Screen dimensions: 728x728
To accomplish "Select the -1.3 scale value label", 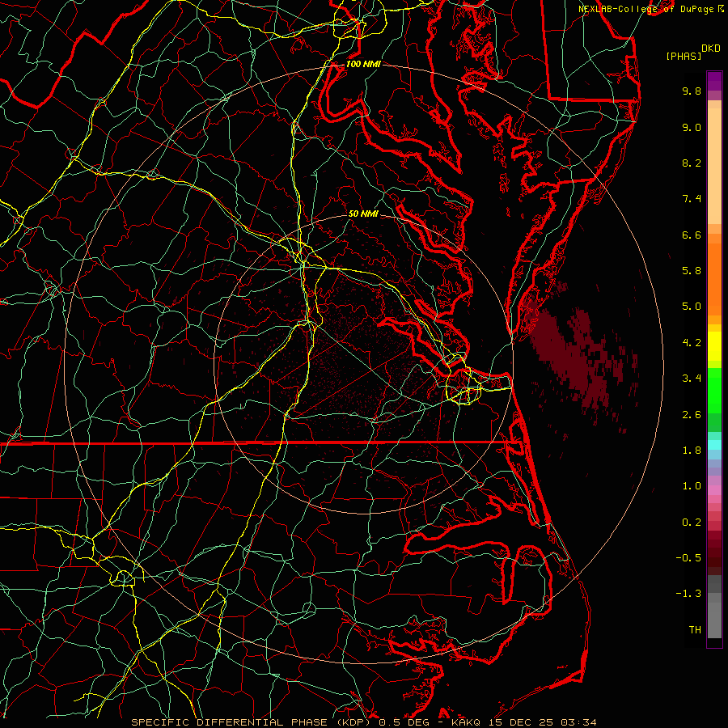I will click(688, 594).
